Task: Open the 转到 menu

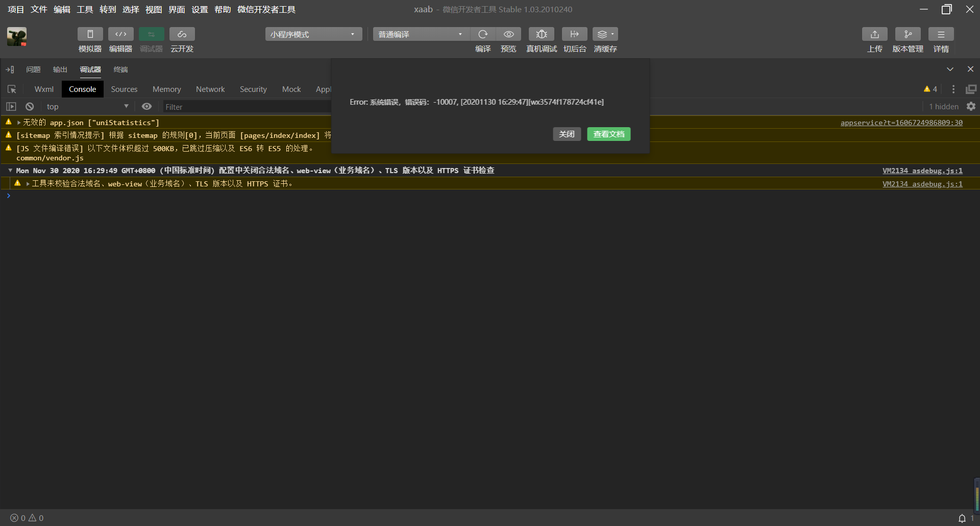Action: tap(108, 9)
